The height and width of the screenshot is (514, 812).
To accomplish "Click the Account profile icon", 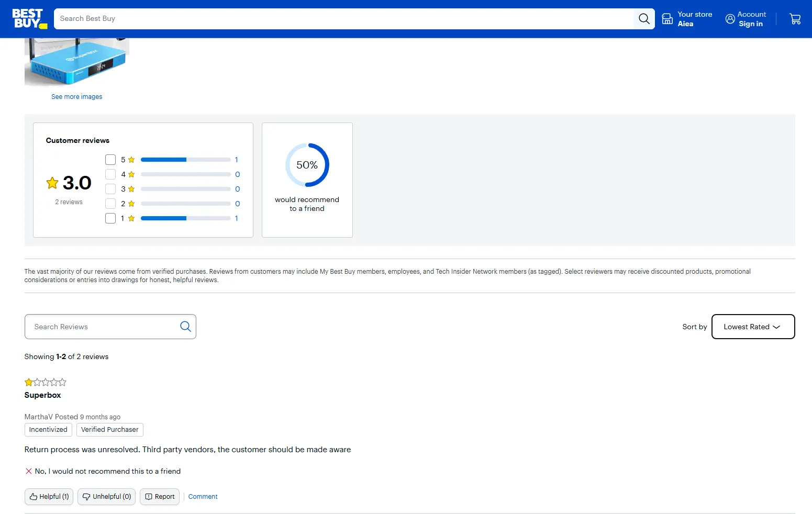I will (730, 19).
